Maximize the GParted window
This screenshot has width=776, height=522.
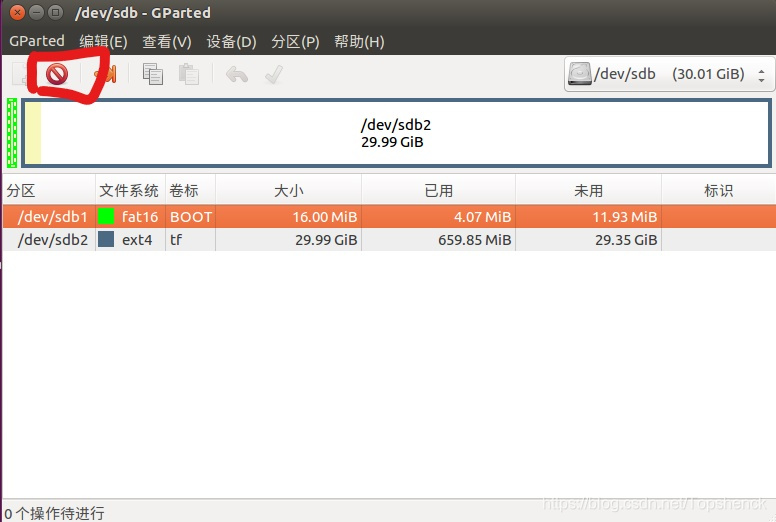click(x=56, y=12)
